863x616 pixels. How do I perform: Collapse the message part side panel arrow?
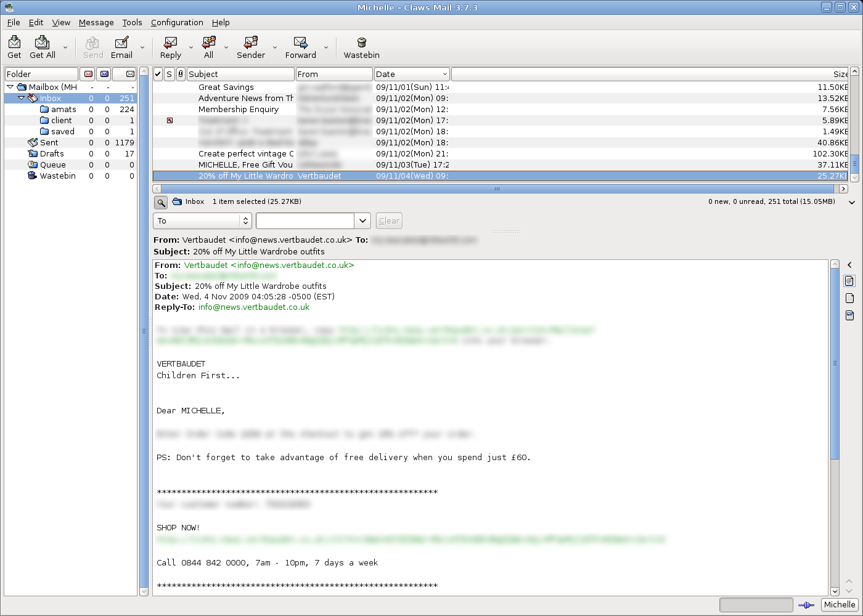tap(849, 265)
